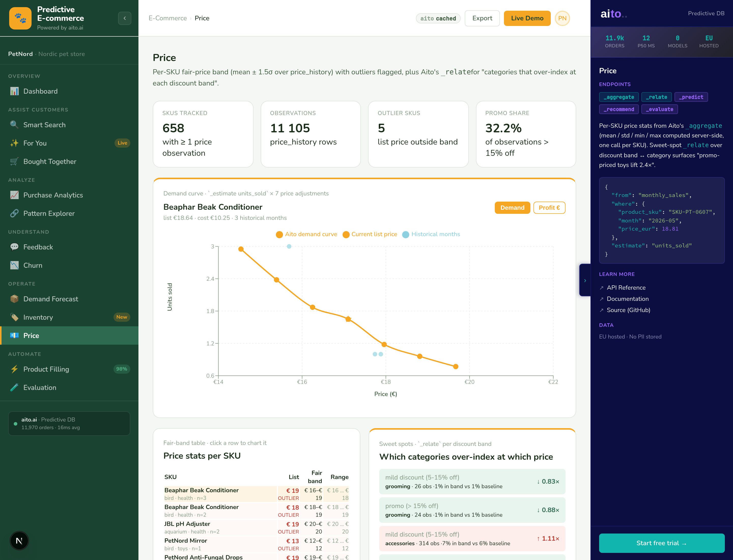Select the PetNord Mirror row

256,544
